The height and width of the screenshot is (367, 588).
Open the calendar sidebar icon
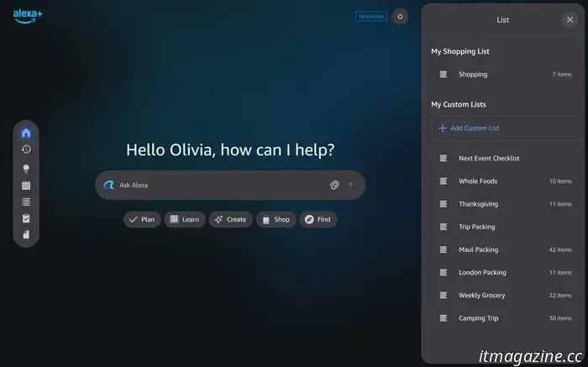(x=26, y=186)
